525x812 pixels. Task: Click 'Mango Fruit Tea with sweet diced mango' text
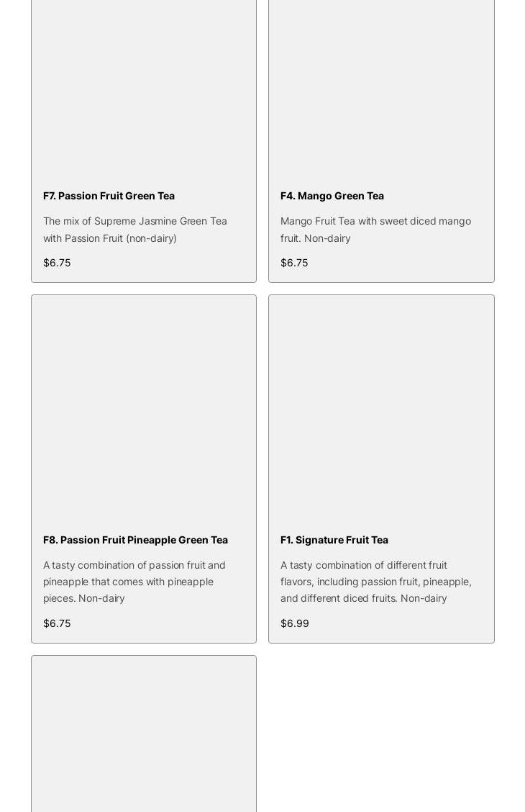(375, 221)
